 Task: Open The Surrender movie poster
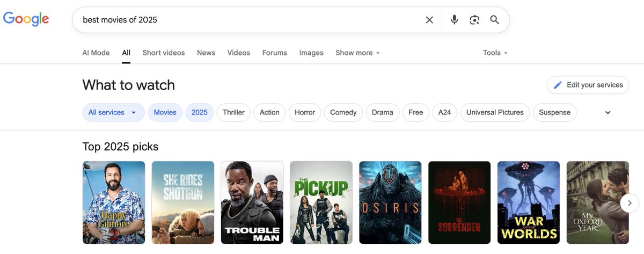point(460,202)
